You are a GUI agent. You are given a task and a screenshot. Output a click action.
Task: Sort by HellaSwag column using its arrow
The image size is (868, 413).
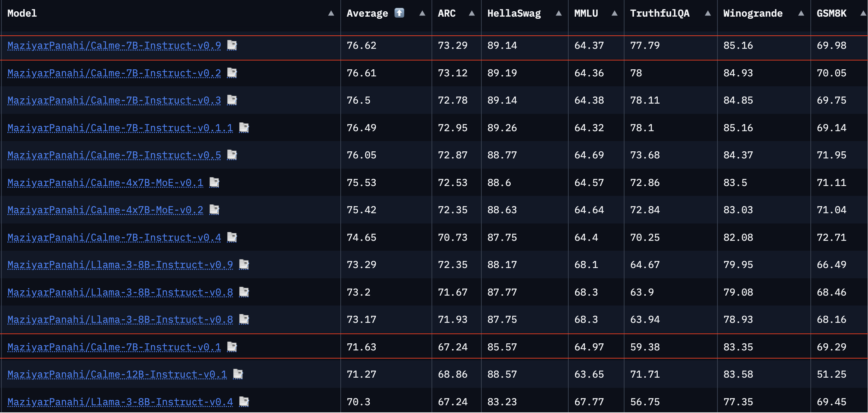tap(558, 13)
